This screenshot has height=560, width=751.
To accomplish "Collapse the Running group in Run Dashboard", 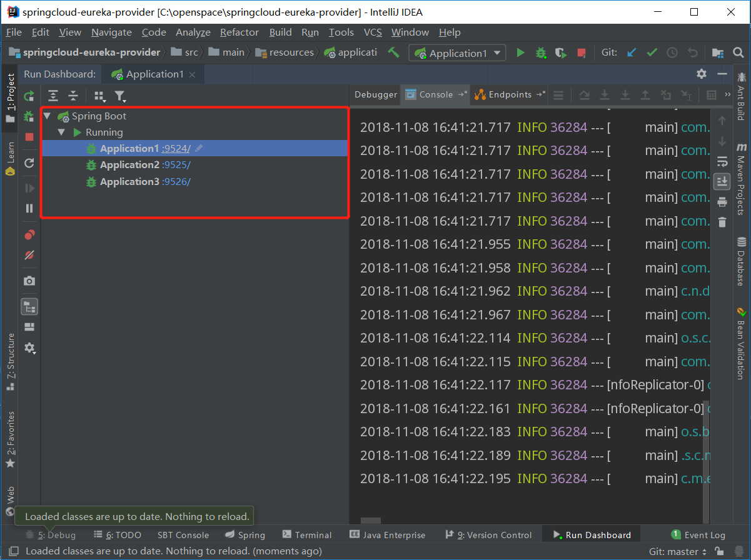I will (61, 132).
